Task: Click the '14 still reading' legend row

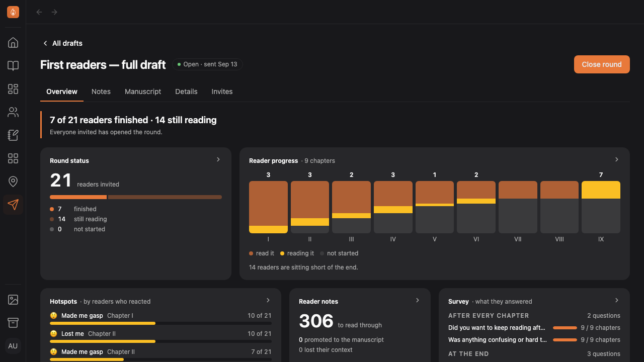Action: 78,219
